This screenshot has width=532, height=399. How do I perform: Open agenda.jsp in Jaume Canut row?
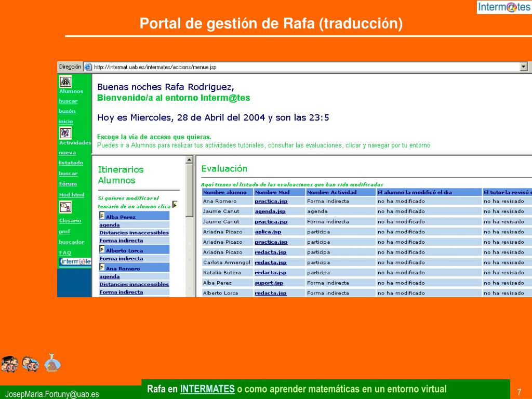point(270,211)
